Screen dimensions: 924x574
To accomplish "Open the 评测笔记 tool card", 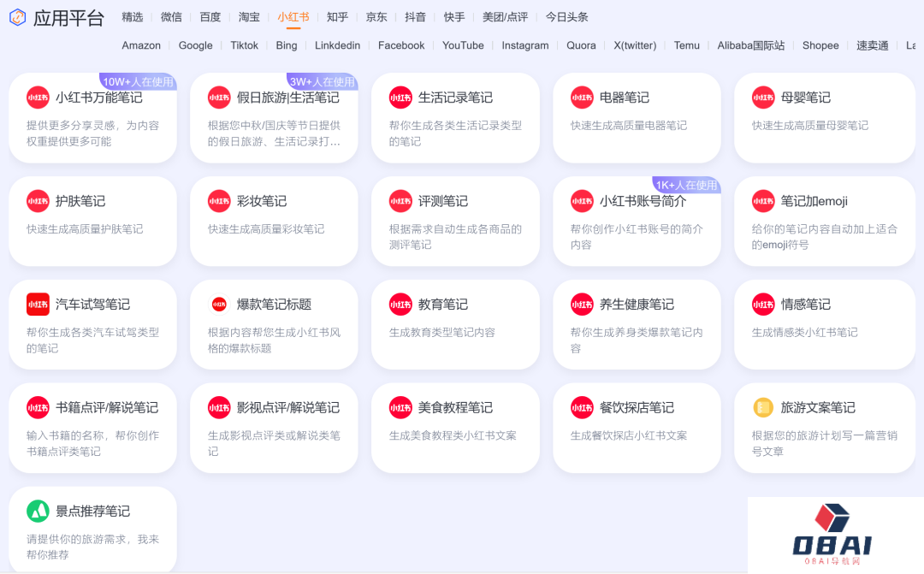I will point(455,218).
